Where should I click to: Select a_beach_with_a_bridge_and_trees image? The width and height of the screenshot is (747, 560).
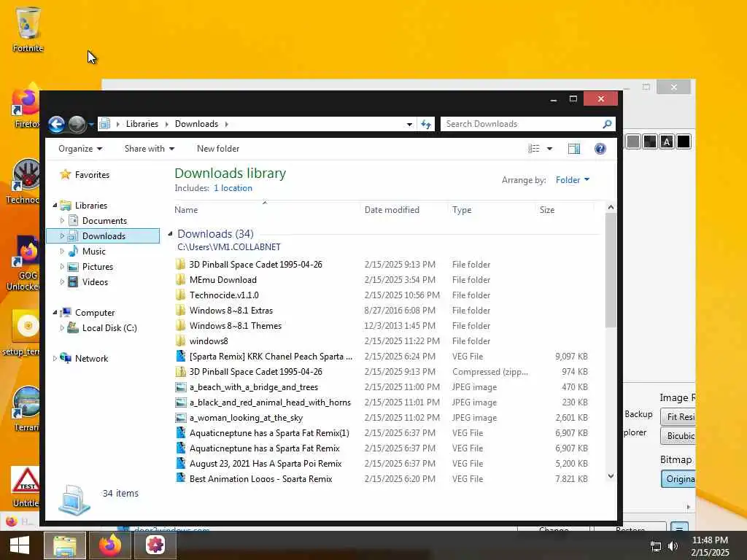253,387
